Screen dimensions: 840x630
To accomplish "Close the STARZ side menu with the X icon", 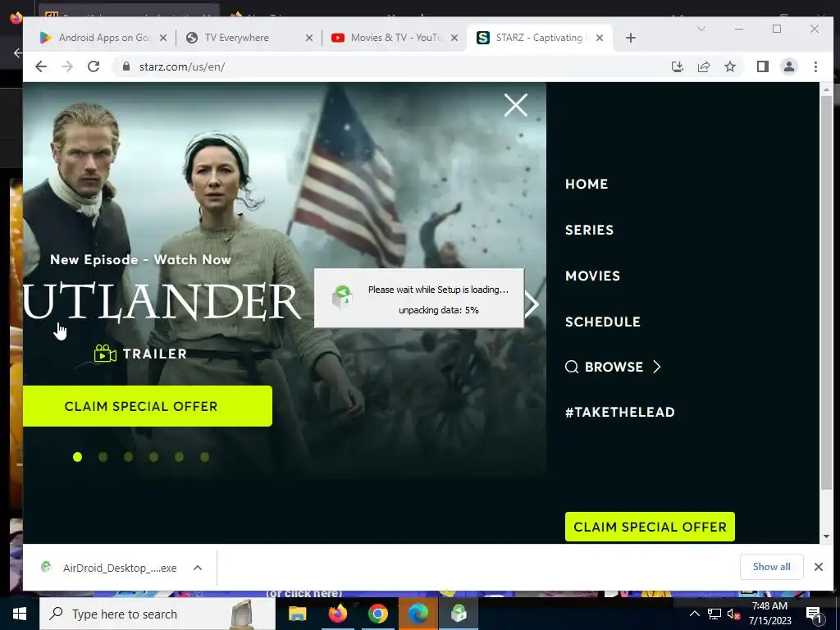I will (515, 104).
